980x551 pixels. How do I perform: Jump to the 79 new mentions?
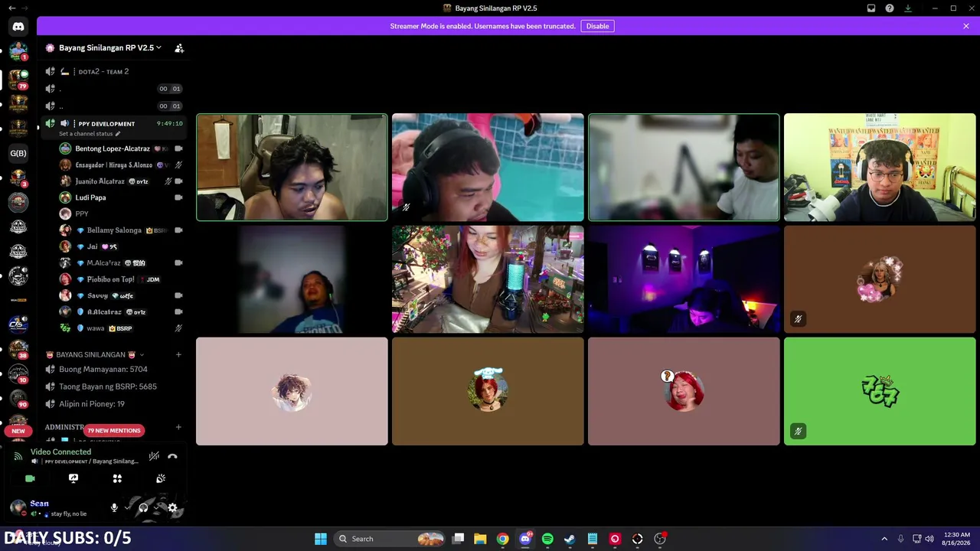114,430
